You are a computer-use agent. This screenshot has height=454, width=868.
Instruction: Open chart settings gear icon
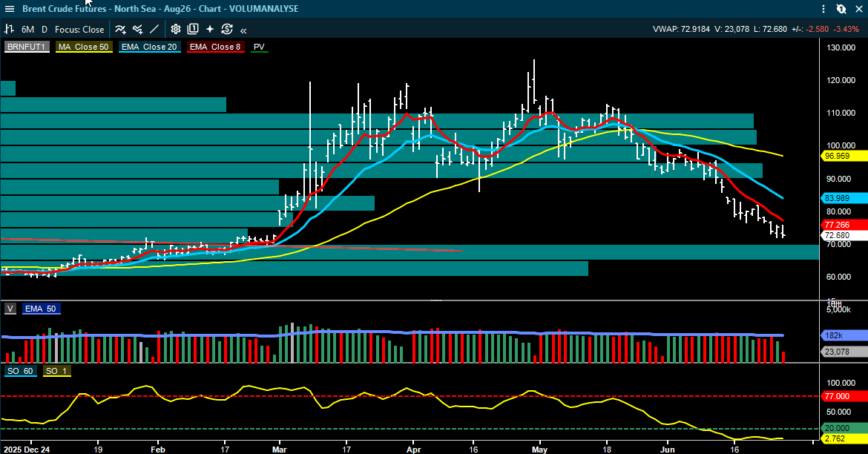pos(176,30)
